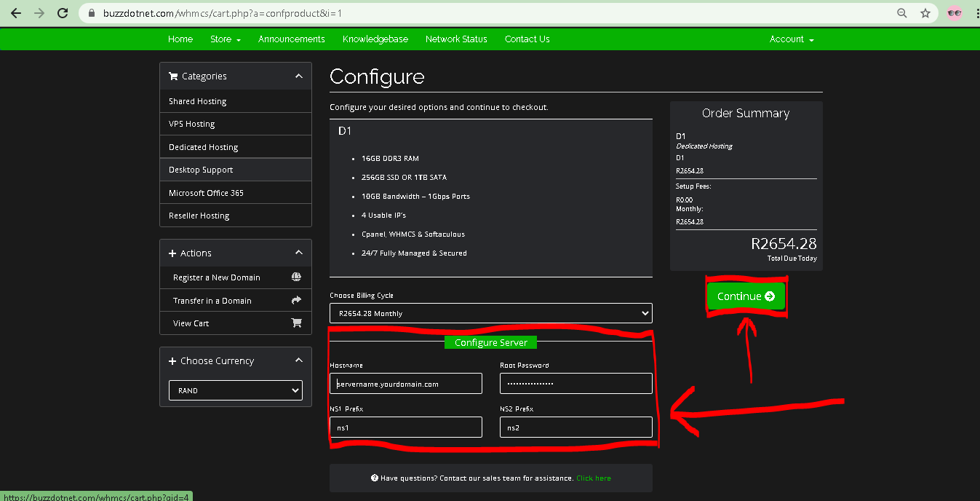
Task: Click the globe icon beside Register a New Domain
Action: tap(296, 277)
